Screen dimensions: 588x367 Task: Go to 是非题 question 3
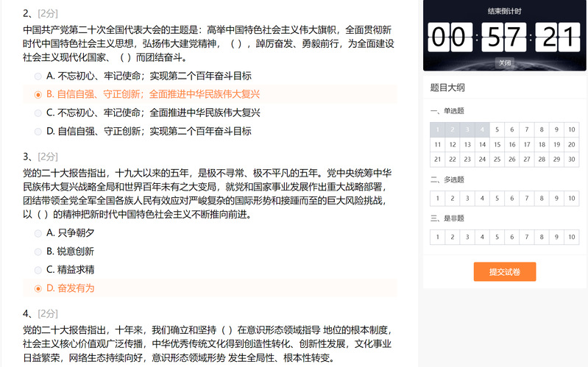467,237
